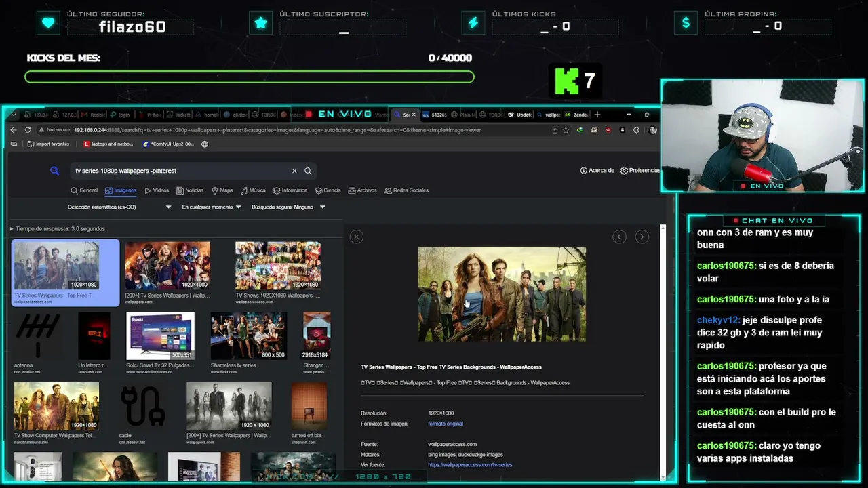Switch to the Ciencia search category
This screenshot has width=868, height=488.
click(328, 190)
